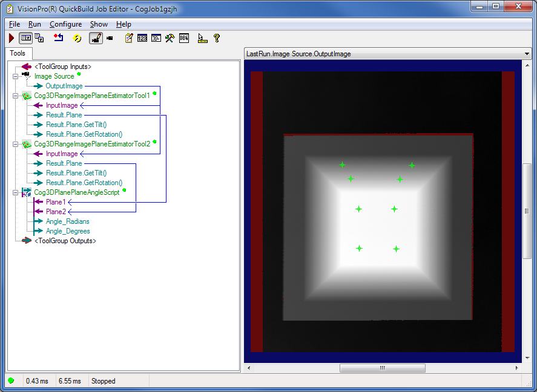Click the wrench-and-hammer options icon
Image resolution: width=537 pixels, height=392 pixels.
[x=170, y=38]
